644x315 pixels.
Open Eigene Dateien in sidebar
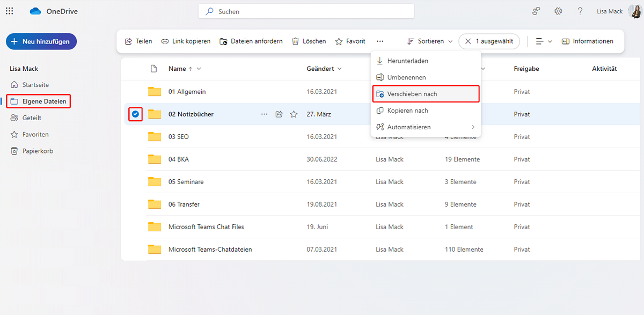[39, 101]
